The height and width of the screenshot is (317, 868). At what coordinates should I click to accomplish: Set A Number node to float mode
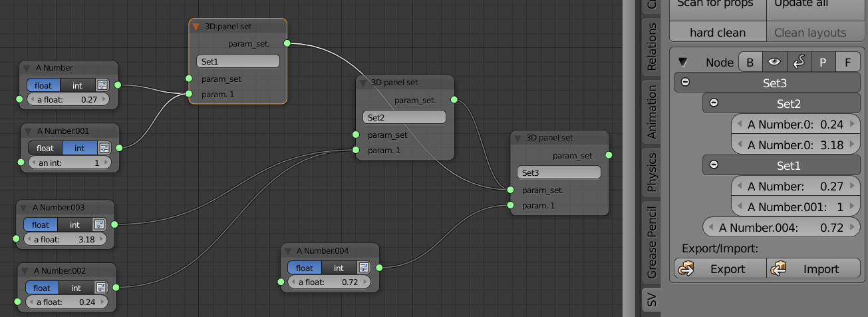coord(43,85)
